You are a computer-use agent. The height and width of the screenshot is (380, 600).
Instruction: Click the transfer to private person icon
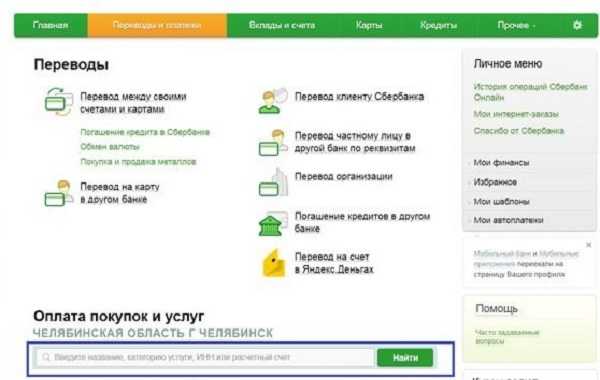tap(273, 142)
